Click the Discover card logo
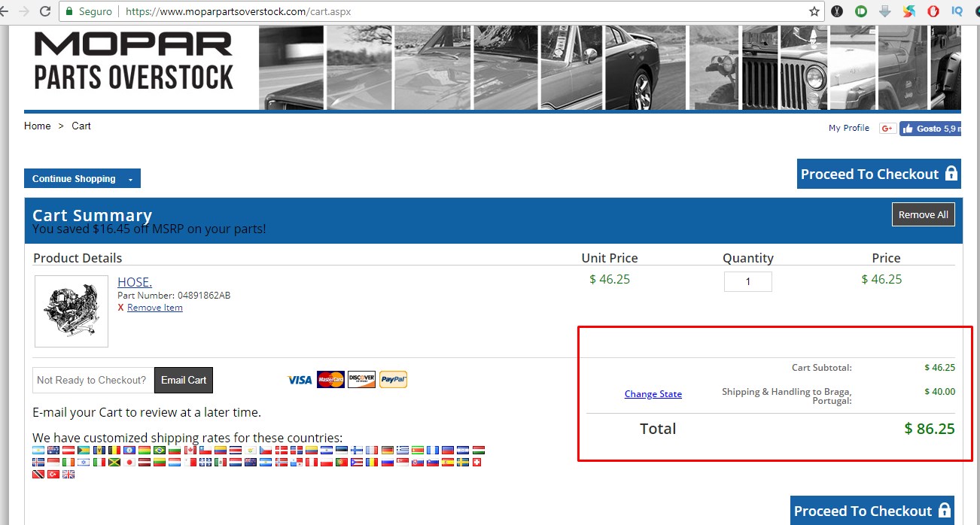Viewport: 980px width, 525px height. pos(361,380)
